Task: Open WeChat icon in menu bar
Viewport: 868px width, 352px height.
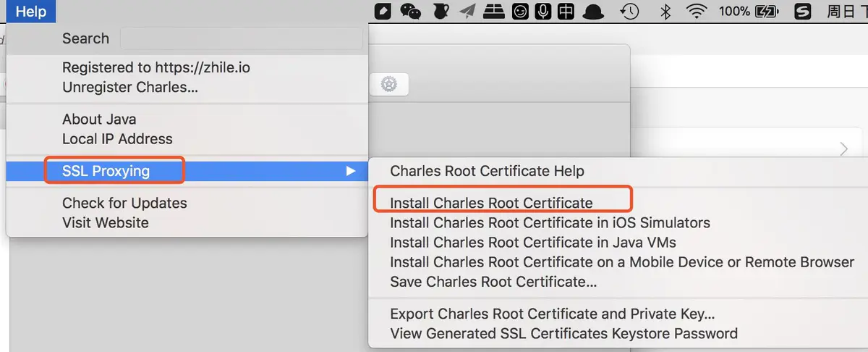Action: click(x=410, y=11)
